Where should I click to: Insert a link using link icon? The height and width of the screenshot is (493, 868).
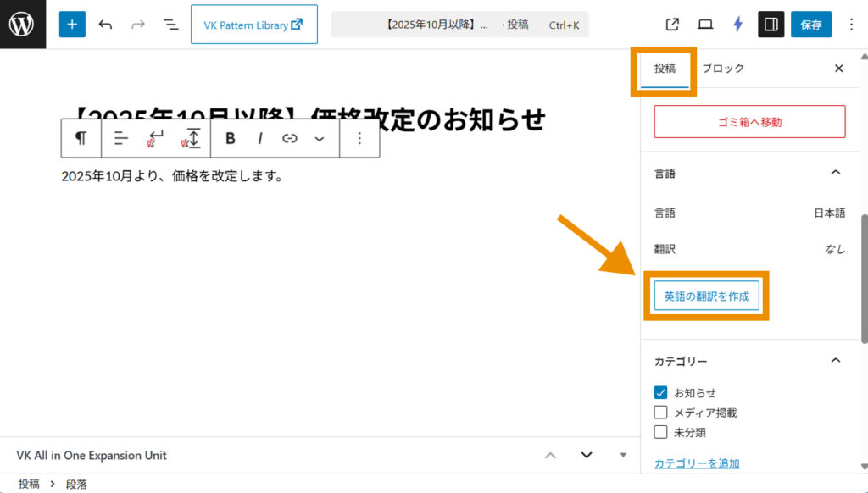point(290,138)
